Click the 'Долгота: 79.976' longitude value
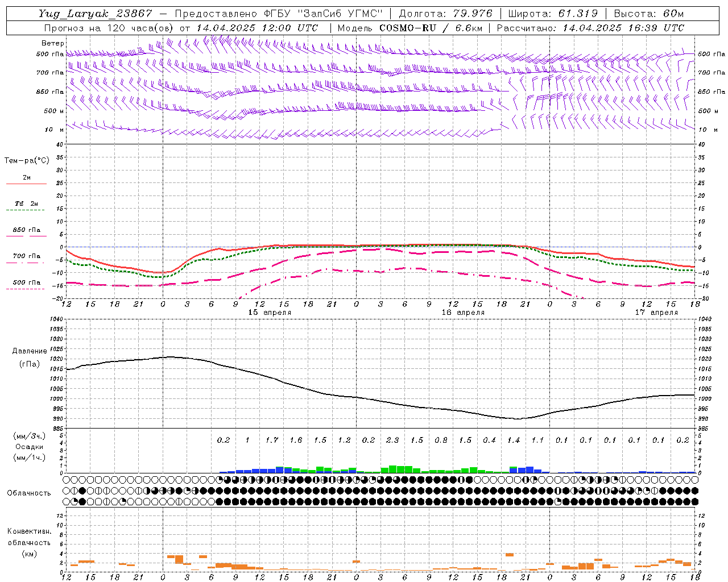Viewport: 728px width, 582px height. pos(445,14)
